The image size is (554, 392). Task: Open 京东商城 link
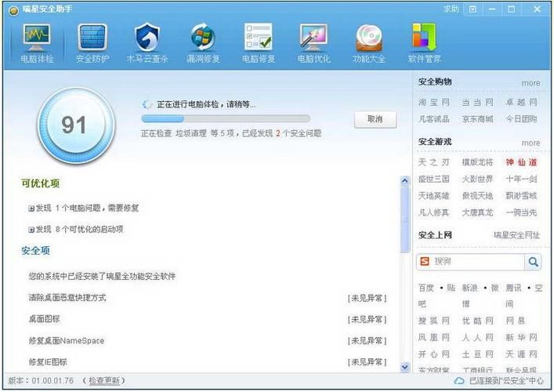click(477, 119)
